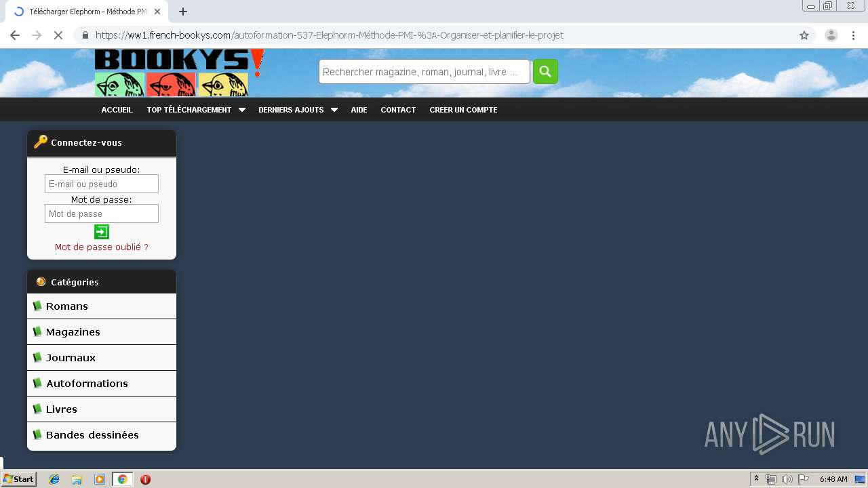Switch to Chrome in taskbar
This screenshot has height=488, width=868.
coord(123,479)
